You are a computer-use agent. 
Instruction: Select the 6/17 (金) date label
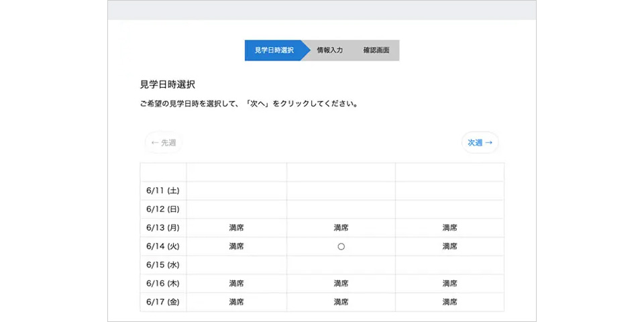point(162,303)
